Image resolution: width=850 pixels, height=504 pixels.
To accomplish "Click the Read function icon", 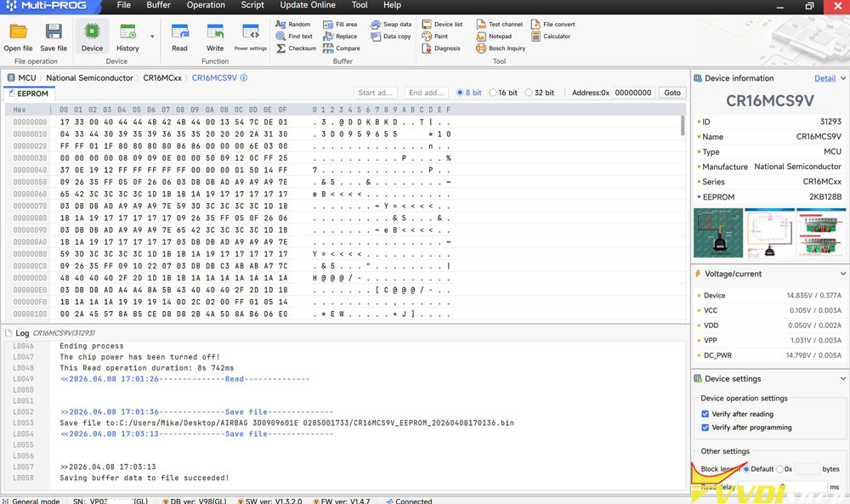I will coord(179,32).
